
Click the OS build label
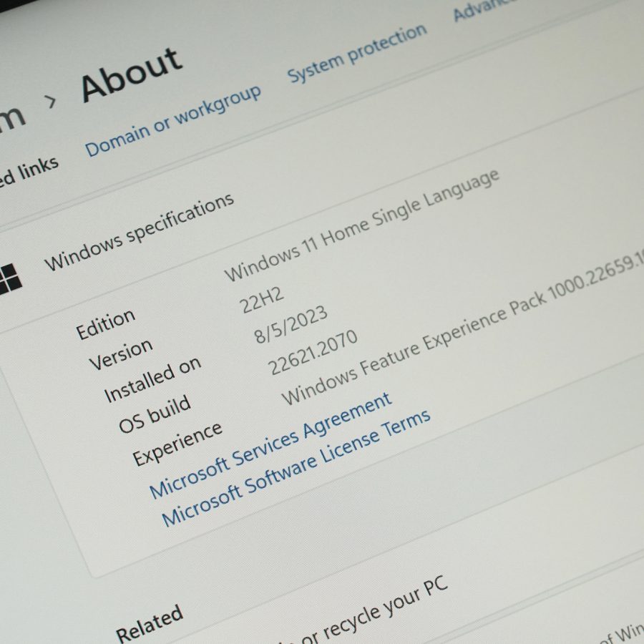tap(155, 414)
